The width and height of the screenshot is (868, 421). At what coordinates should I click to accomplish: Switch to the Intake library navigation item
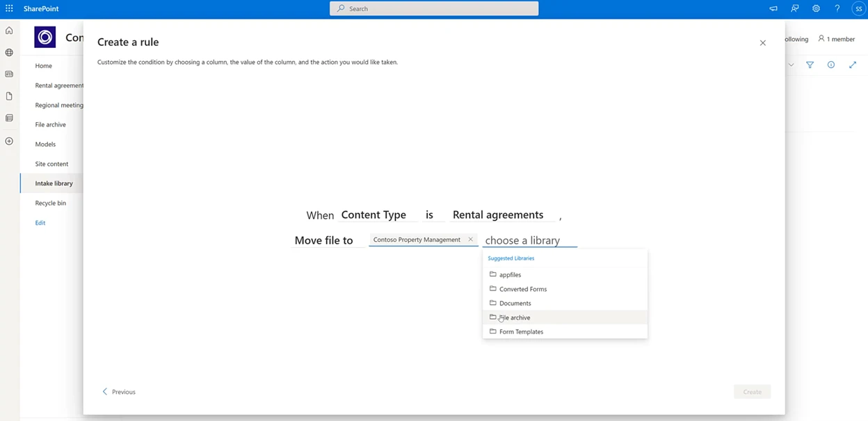click(x=54, y=183)
